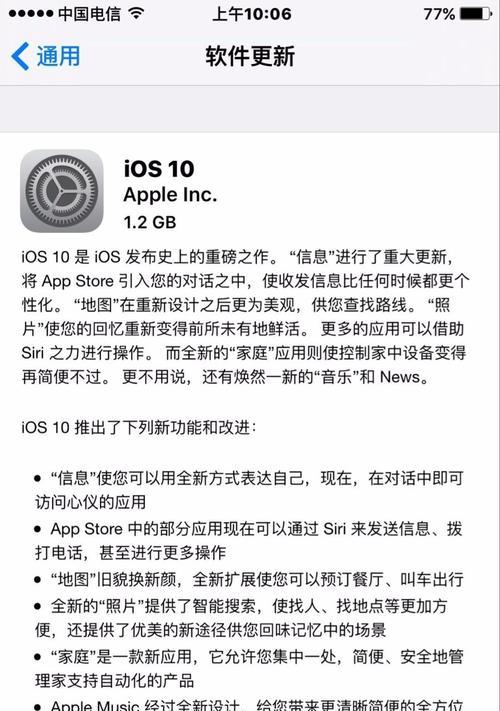Tap the signal strength dots
The image size is (500, 711).
pyautogui.click(x=31, y=14)
